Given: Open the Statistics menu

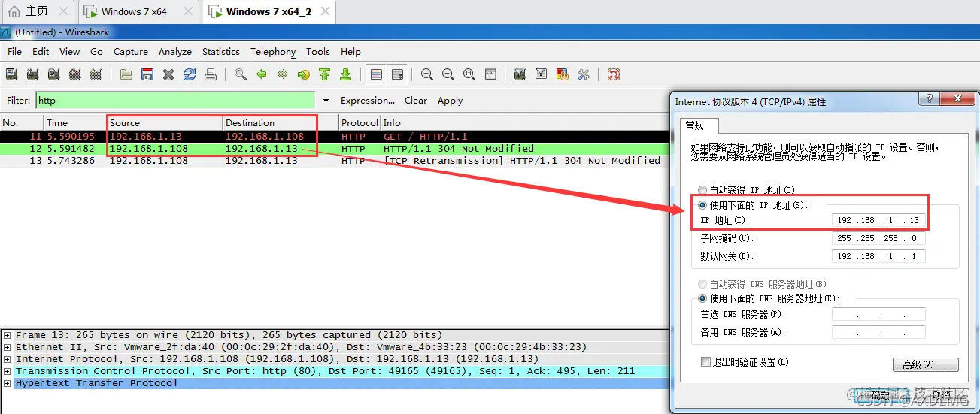Looking at the screenshot, I should (x=220, y=52).
